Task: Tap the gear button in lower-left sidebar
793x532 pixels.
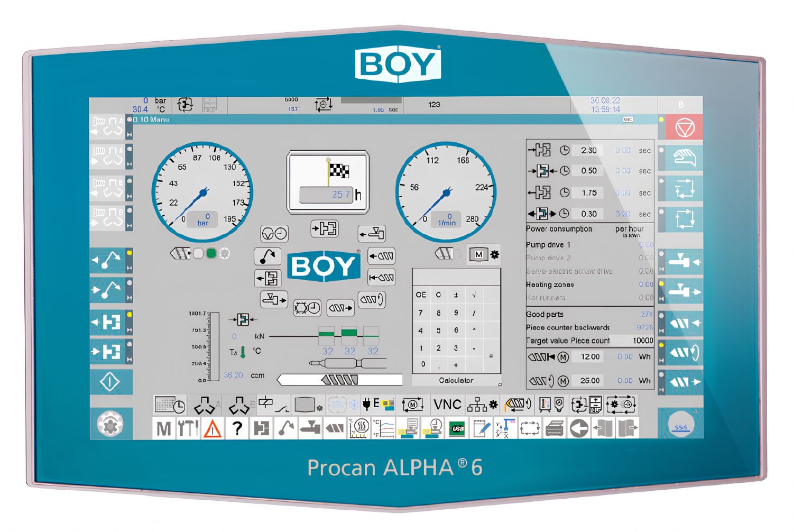Action: click(110, 424)
